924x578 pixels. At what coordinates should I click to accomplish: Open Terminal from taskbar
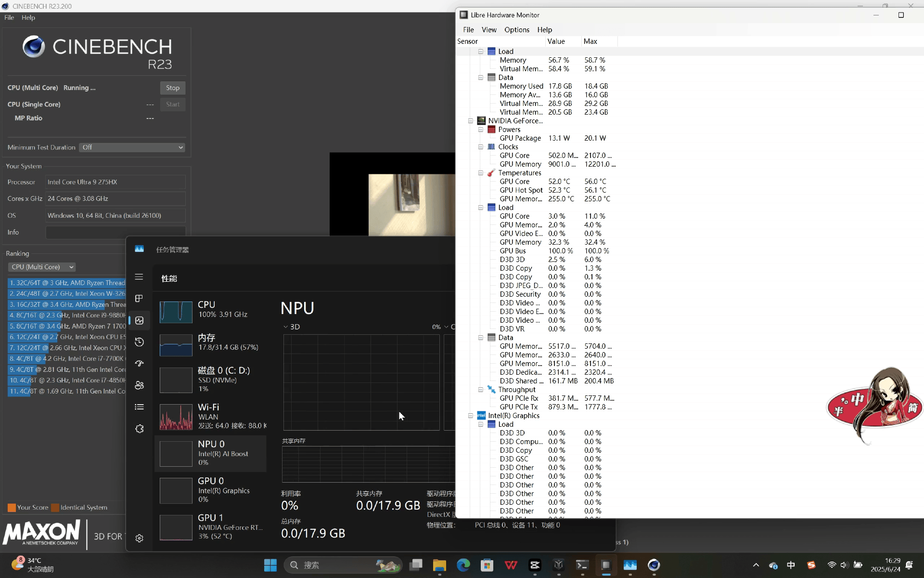pos(582,565)
